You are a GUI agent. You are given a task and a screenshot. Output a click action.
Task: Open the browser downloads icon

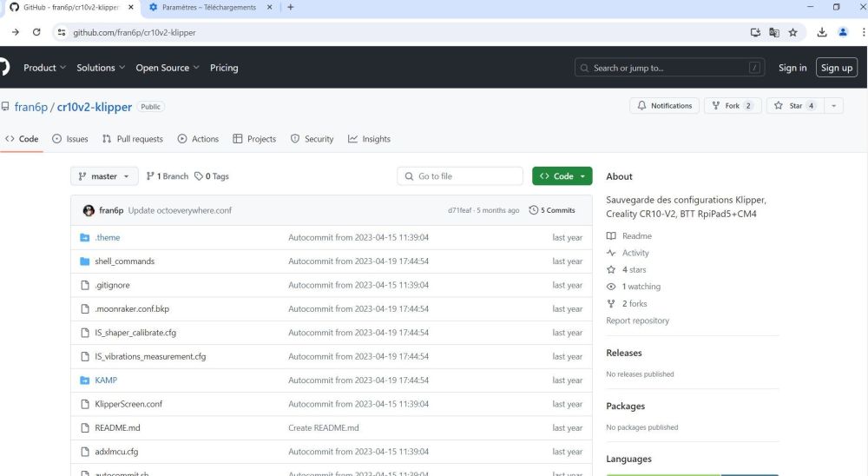pyautogui.click(x=822, y=32)
